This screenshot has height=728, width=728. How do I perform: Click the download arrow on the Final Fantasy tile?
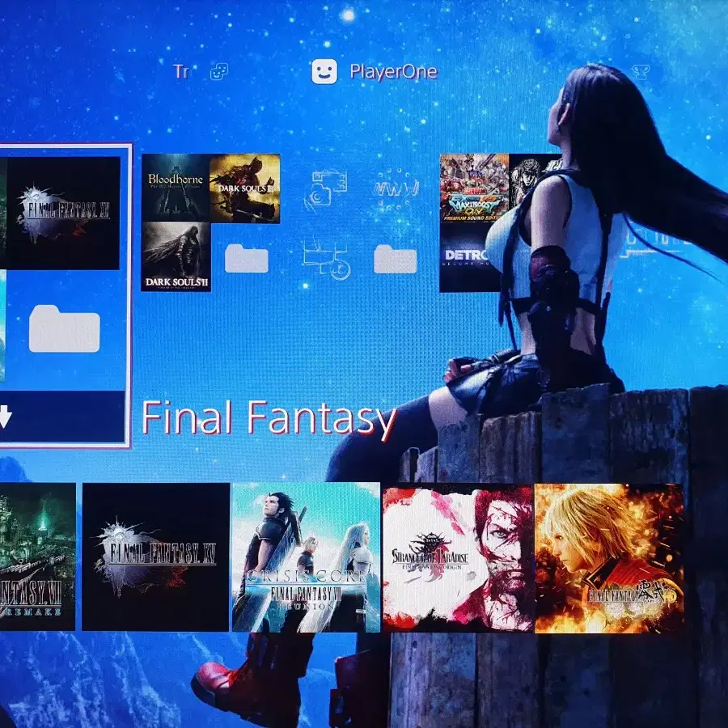coord(5,416)
